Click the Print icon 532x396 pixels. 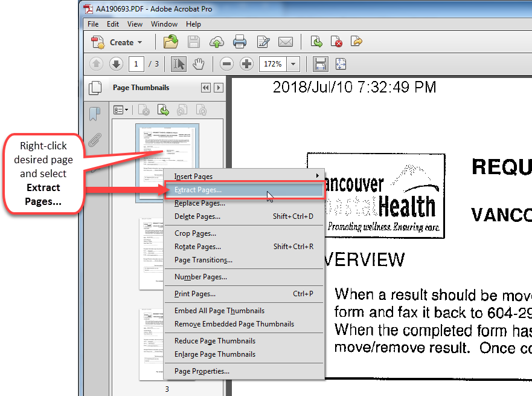click(x=240, y=42)
